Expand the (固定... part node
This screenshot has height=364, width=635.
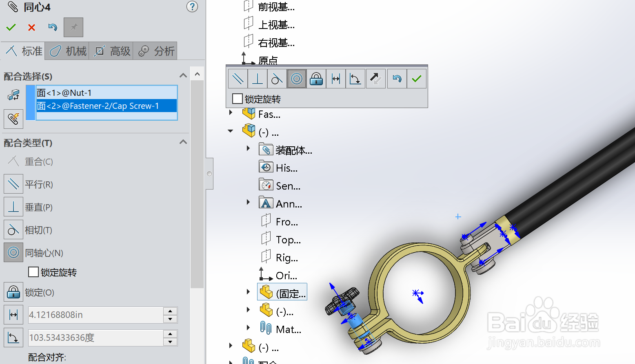click(248, 292)
